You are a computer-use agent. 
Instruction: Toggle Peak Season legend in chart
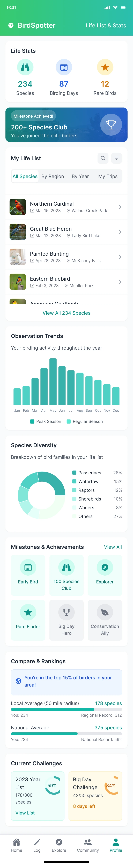46,421
